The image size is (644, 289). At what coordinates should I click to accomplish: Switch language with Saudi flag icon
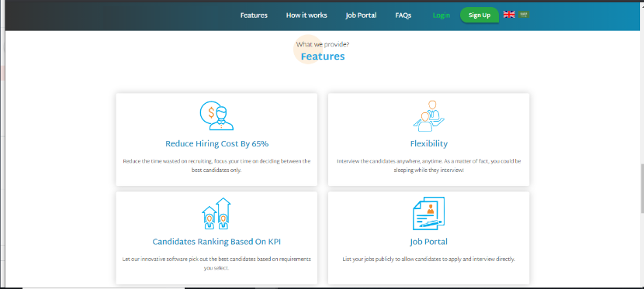524,15
